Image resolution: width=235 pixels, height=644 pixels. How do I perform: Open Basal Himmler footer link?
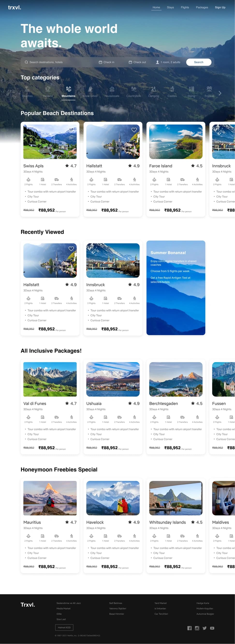(x=117, y=614)
